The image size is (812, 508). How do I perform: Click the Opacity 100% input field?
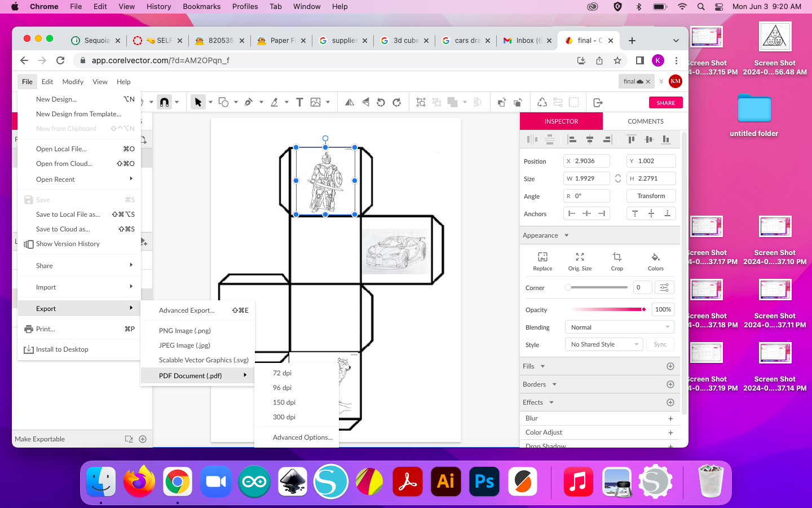[663, 309]
